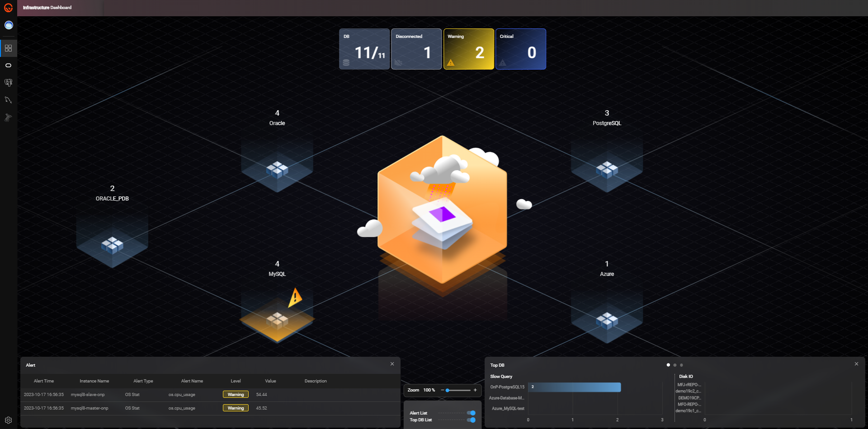The image size is (868, 429).
Task: Open settings gear at sidebar bottom
Action: point(8,420)
